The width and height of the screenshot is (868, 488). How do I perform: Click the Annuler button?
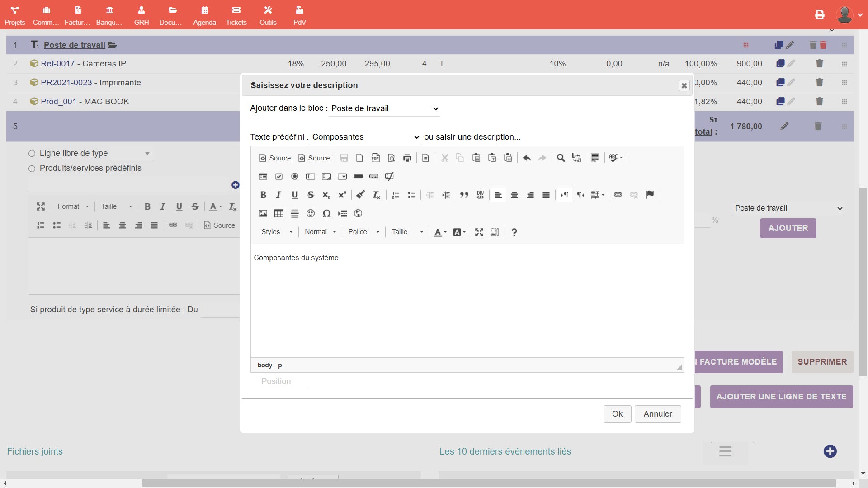[657, 414]
